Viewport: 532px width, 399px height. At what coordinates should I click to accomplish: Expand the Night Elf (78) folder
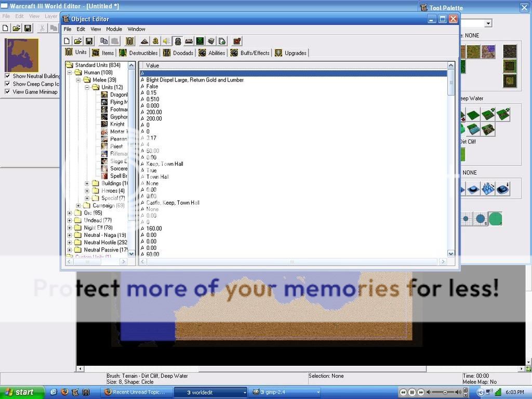point(70,228)
